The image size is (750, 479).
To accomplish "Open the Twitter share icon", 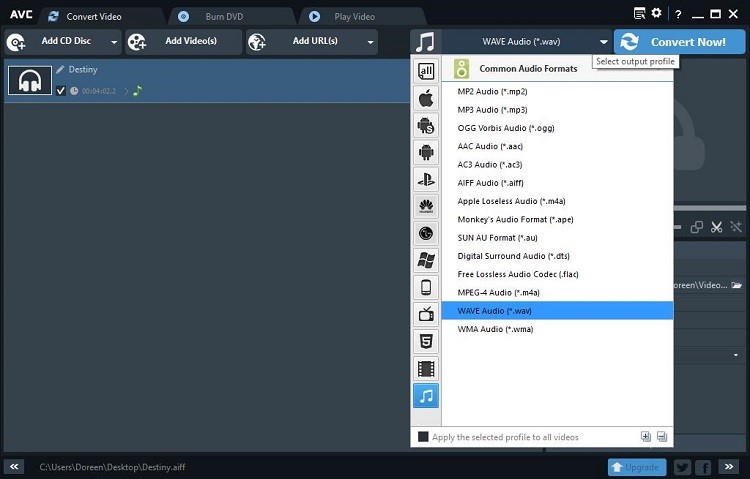I will [x=682, y=467].
